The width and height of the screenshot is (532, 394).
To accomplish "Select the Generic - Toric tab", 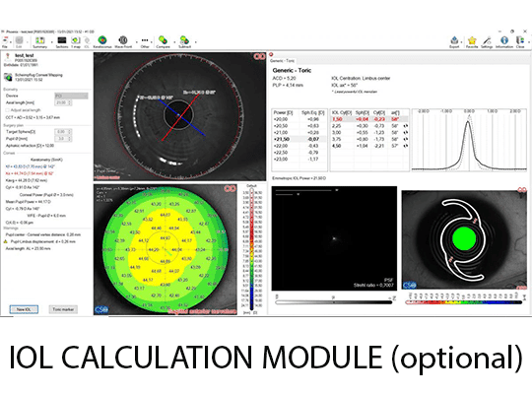I will pos(282,61).
